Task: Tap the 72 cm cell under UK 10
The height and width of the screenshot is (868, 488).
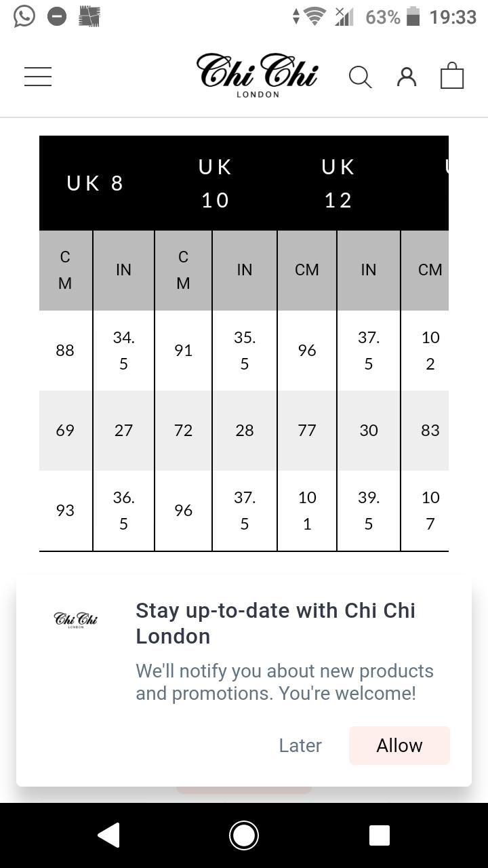Action: [183, 430]
